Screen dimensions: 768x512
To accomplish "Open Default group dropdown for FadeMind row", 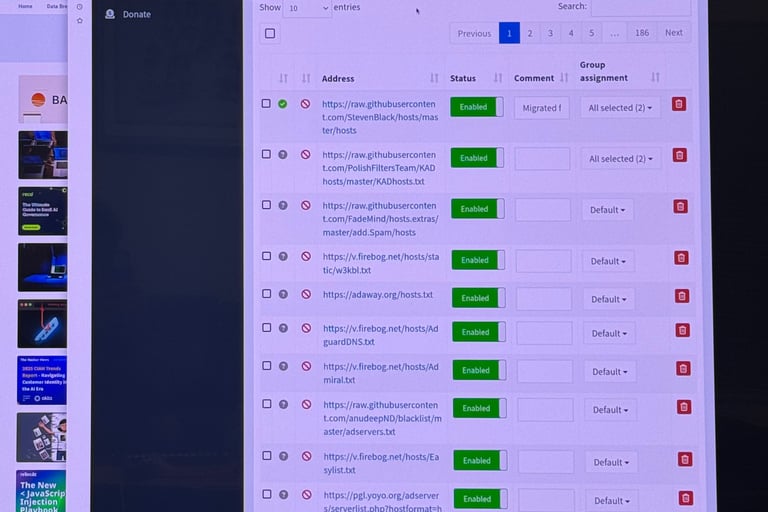I will click(x=608, y=210).
